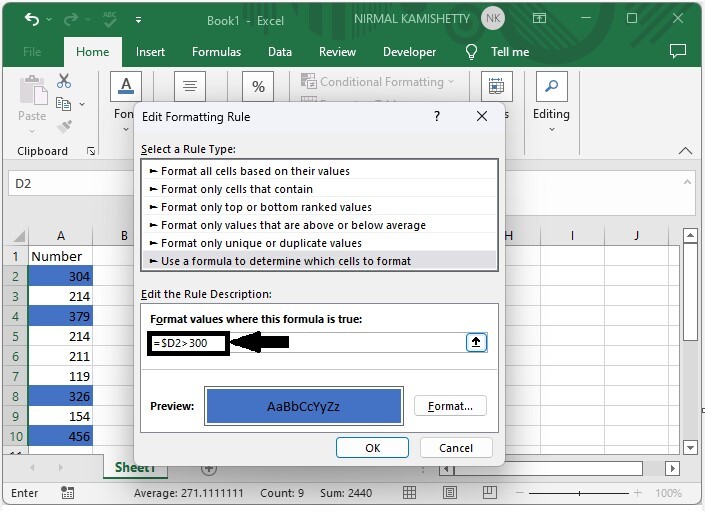The image size is (705, 511).
Task: Click the Undo arrow icon
Action: tap(32, 19)
